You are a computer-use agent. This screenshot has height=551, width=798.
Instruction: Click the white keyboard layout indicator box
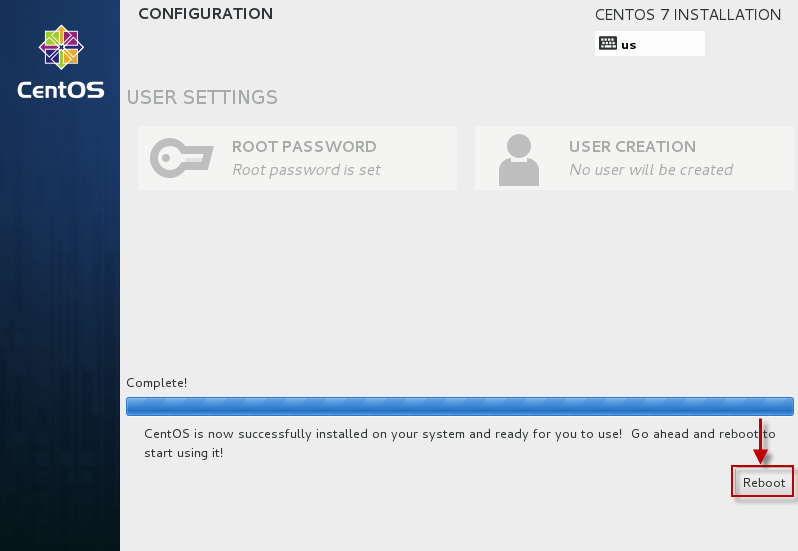670,43
